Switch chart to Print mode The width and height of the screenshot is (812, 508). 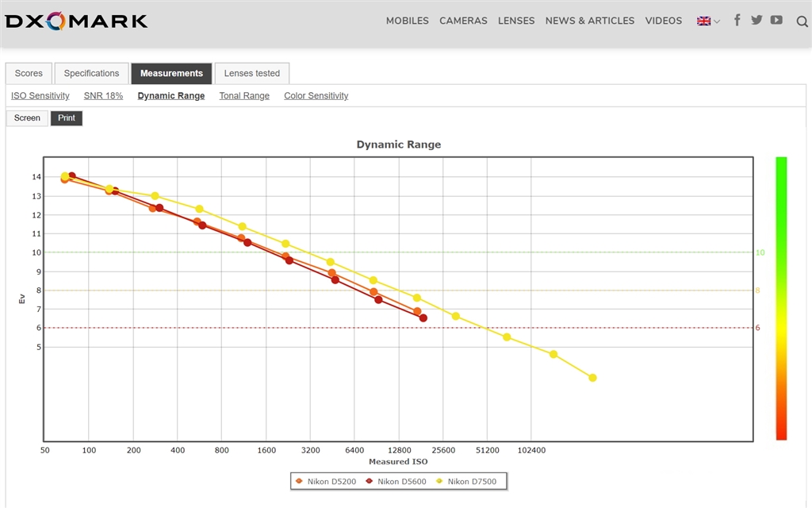(x=67, y=118)
